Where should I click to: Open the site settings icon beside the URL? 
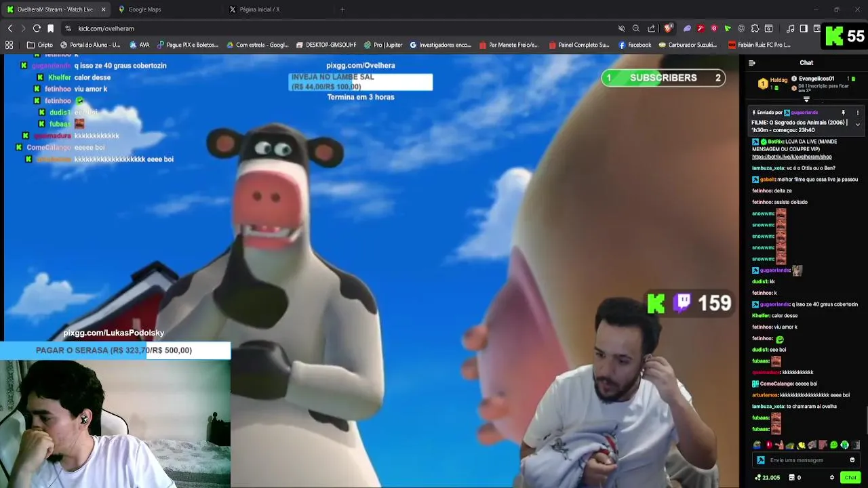68,28
